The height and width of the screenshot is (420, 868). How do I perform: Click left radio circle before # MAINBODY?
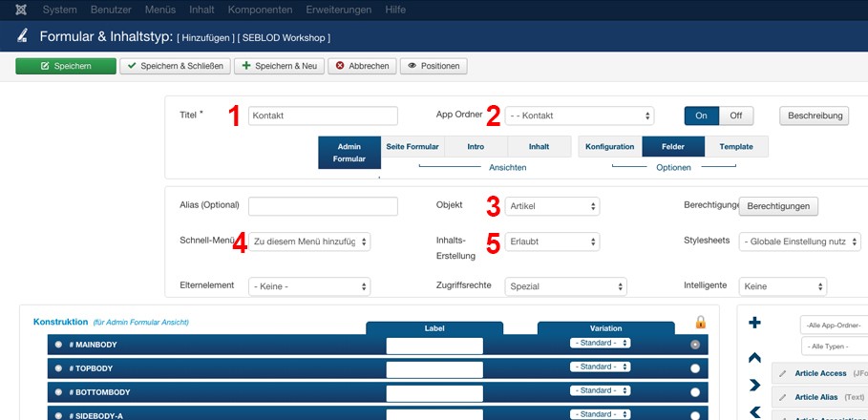tap(58, 345)
